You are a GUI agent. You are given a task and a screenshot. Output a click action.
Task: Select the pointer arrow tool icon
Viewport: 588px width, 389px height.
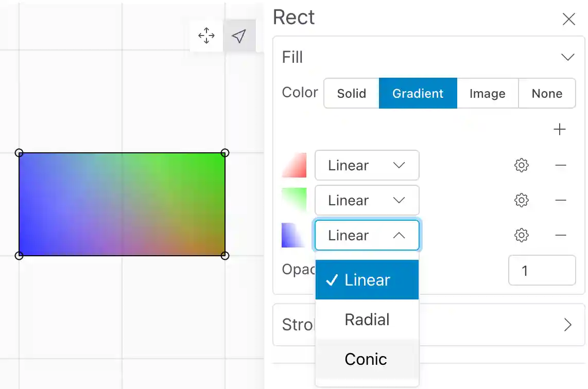click(x=239, y=36)
